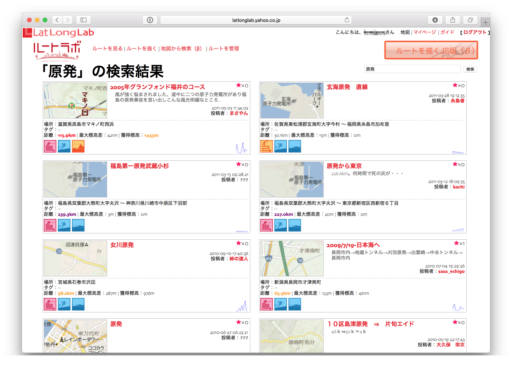512x384 pixels.
Task: Open the 原発から東京 route title
Action: coord(344,166)
